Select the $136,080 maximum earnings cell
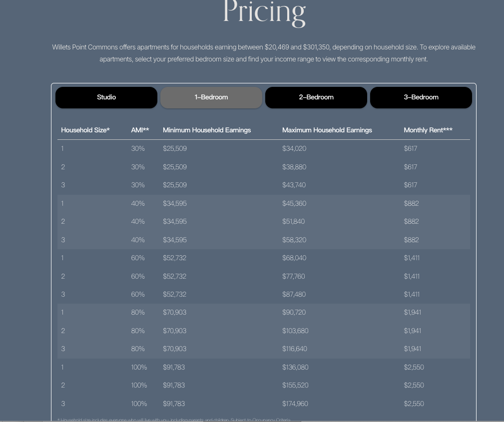 pos(295,367)
